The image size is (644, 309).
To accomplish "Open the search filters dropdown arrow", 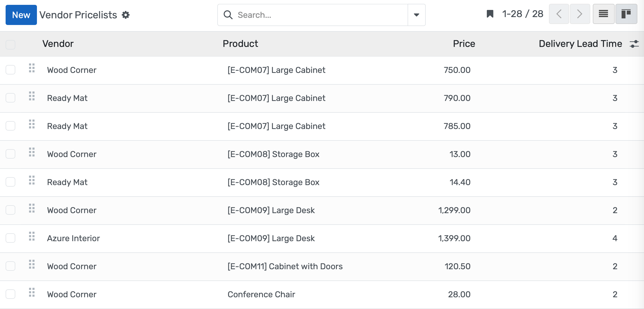I will 417,15.
